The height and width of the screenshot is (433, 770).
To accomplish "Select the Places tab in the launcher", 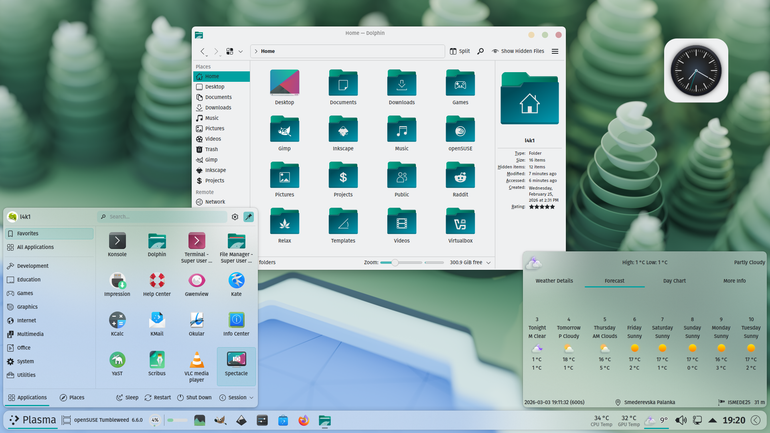I will 72,398.
